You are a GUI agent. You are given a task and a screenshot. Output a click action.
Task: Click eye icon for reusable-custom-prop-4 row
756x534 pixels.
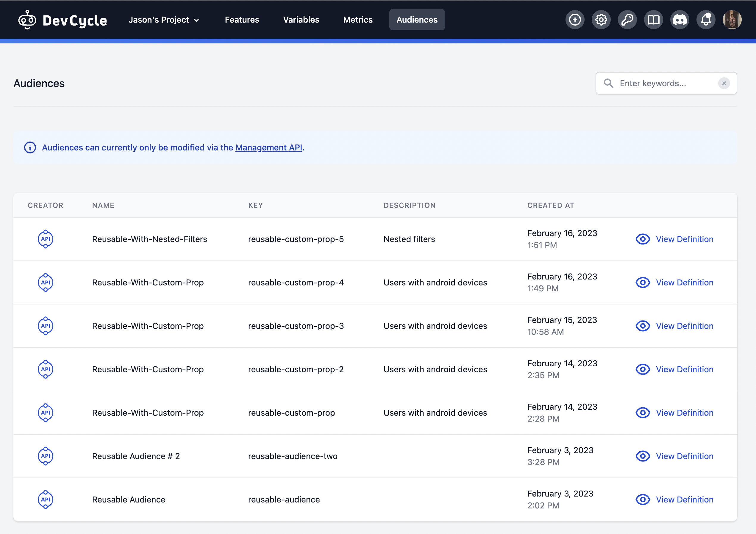(642, 283)
